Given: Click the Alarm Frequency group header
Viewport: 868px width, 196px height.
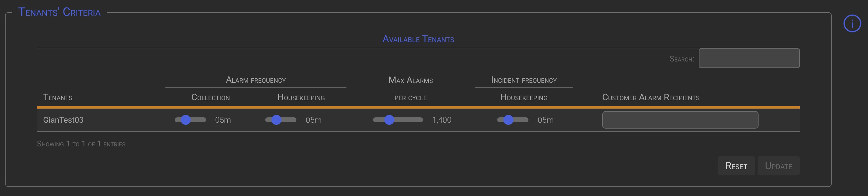Looking at the screenshot, I should tap(256, 80).
